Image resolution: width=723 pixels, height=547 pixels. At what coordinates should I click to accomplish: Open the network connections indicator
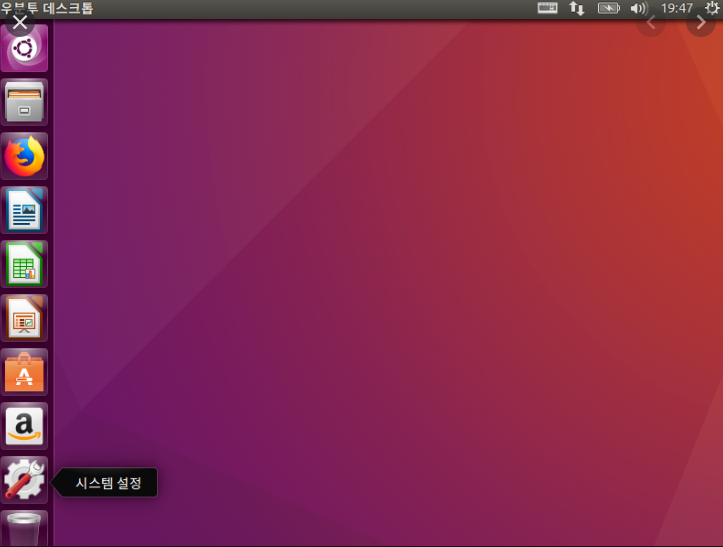577,8
